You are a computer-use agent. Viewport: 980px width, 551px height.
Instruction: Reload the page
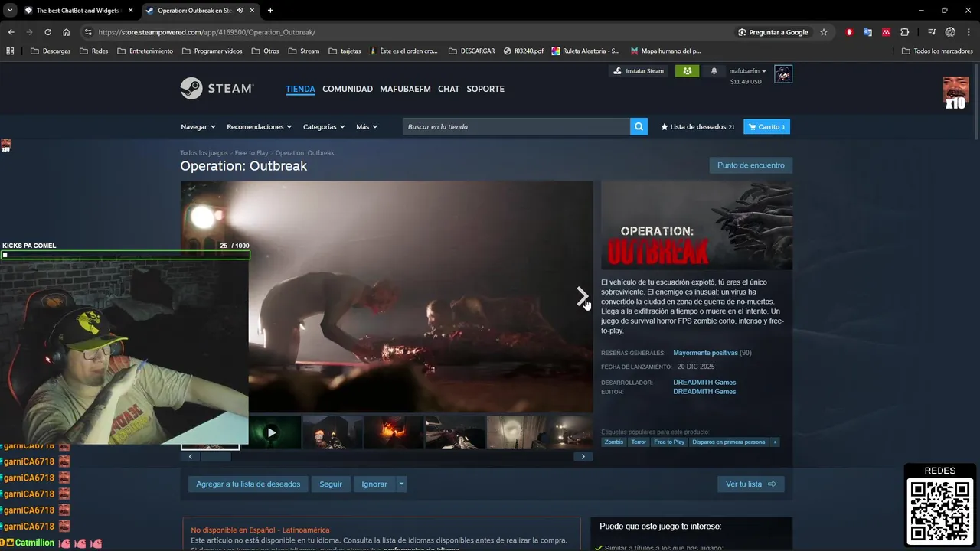47,32
